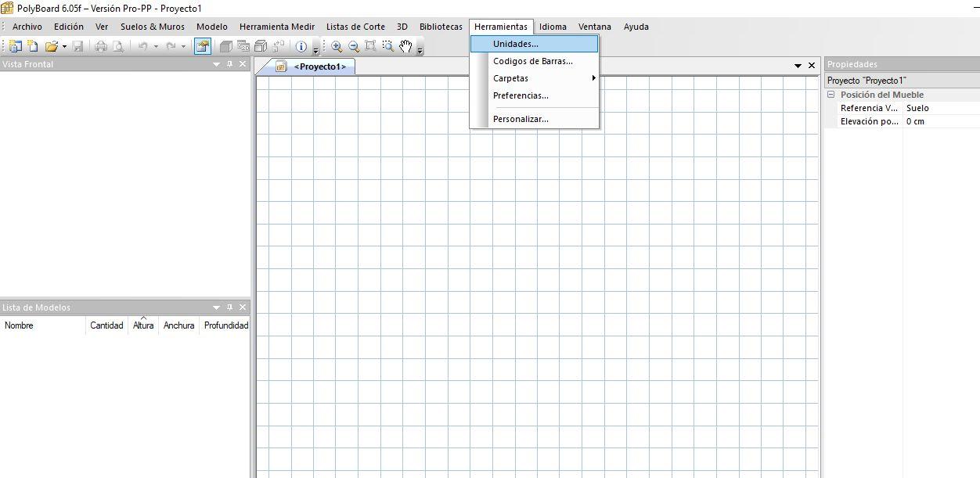Toggle auto-hide pin on Lista de Modelos
The height and width of the screenshot is (478, 980).
pyautogui.click(x=229, y=307)
